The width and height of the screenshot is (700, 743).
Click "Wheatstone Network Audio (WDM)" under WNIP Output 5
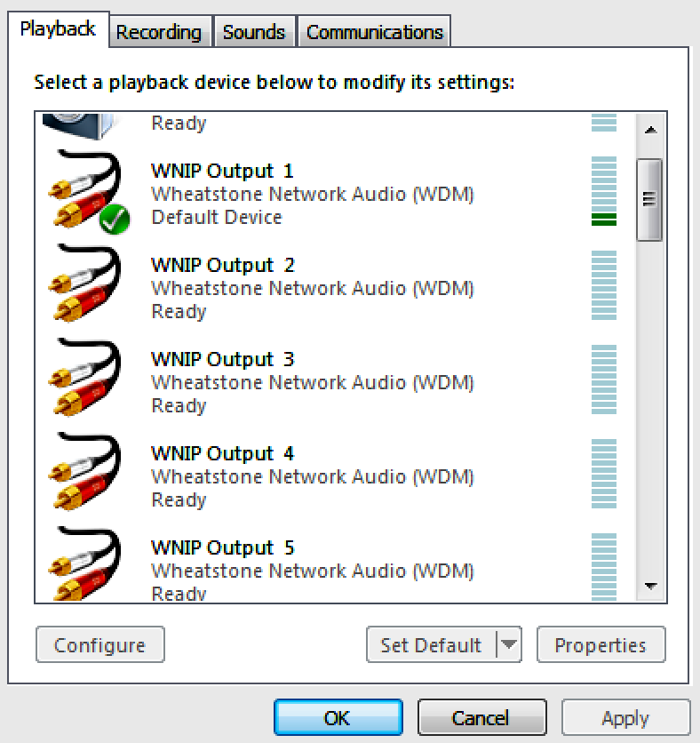(x=313, y=571)
